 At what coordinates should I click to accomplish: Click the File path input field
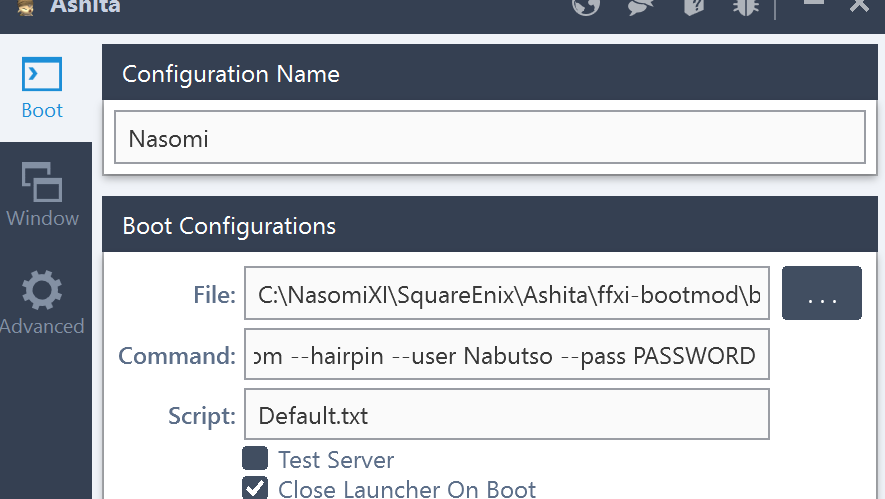point(506,293)
